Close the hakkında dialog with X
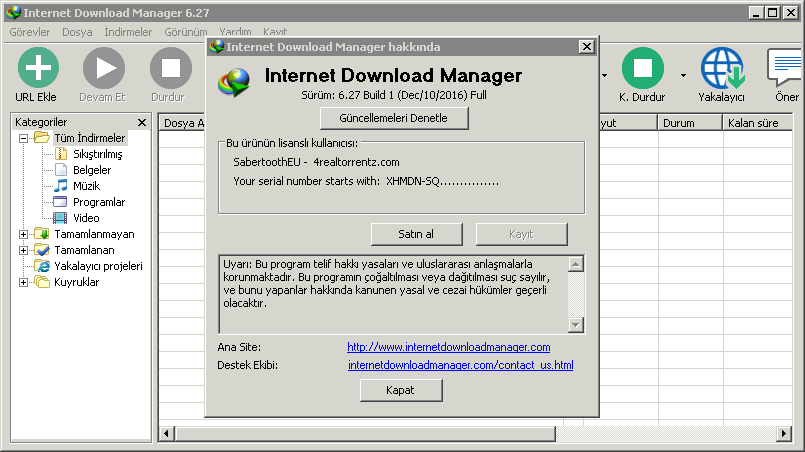This screenshot has width=805, height=452. coord(586,47)
